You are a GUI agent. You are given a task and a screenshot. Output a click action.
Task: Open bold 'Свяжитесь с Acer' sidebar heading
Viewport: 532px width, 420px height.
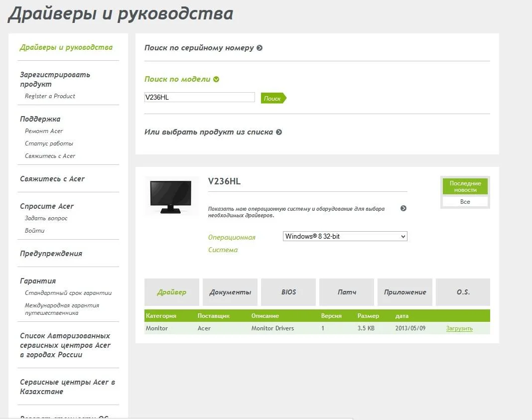tap(52, 179)
